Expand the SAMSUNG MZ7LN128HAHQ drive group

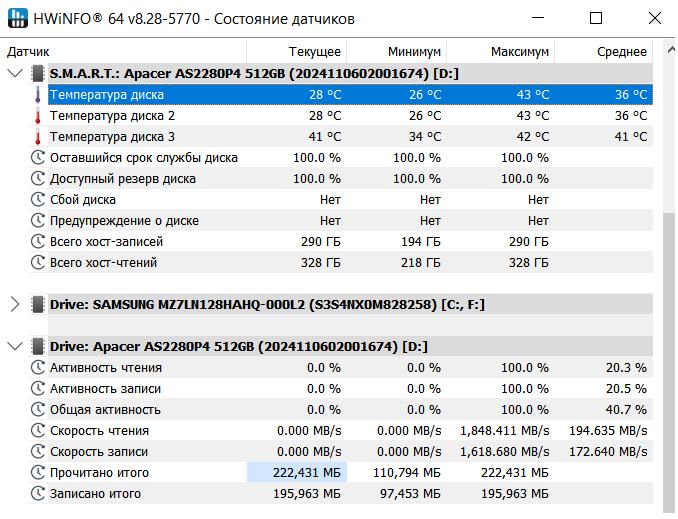15,304
